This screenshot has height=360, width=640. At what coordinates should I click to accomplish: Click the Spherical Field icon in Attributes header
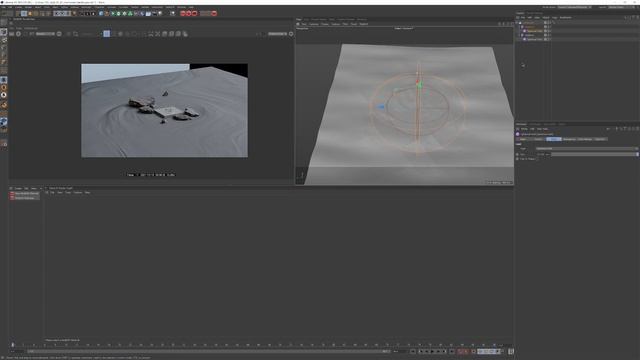[518, 134]
